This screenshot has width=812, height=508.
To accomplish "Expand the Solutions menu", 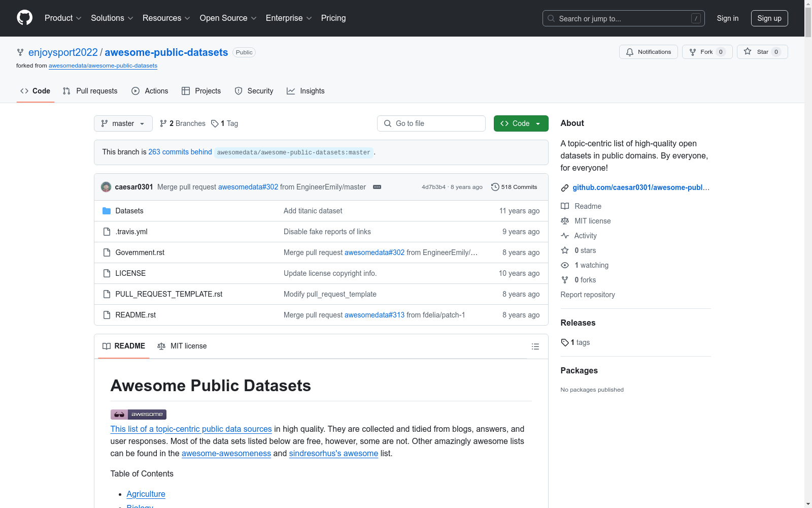I will point(112,18).
